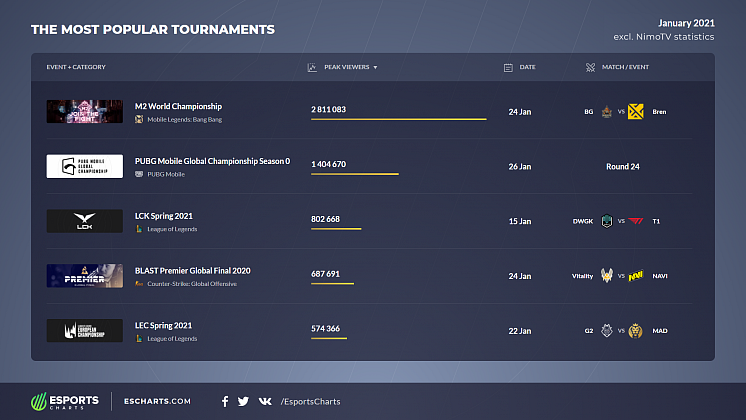746x420 pixels.
Task: Click the excl. NimoTV statistics note
Action: tap(664, 37)
